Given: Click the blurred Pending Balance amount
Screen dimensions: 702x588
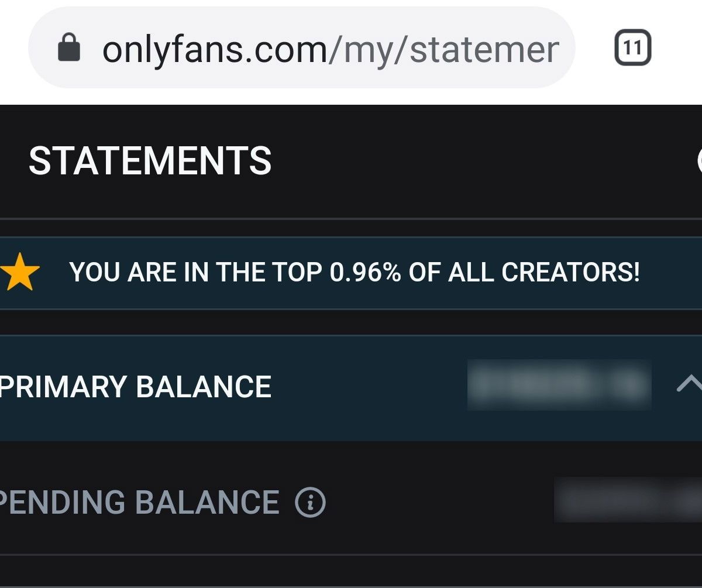Looking at the screenshot, I should click(x=627, y=500).
